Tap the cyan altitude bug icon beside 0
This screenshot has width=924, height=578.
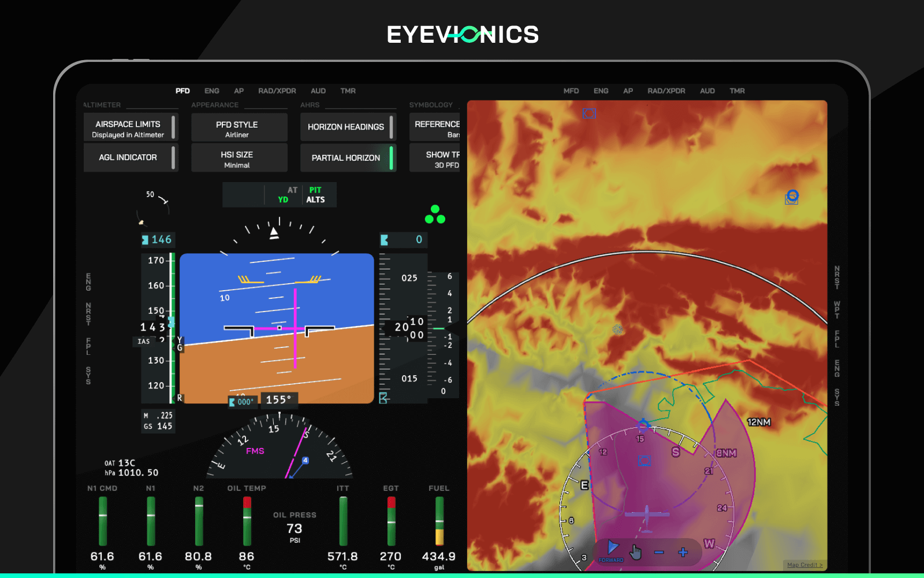click(x=384, y=240)
